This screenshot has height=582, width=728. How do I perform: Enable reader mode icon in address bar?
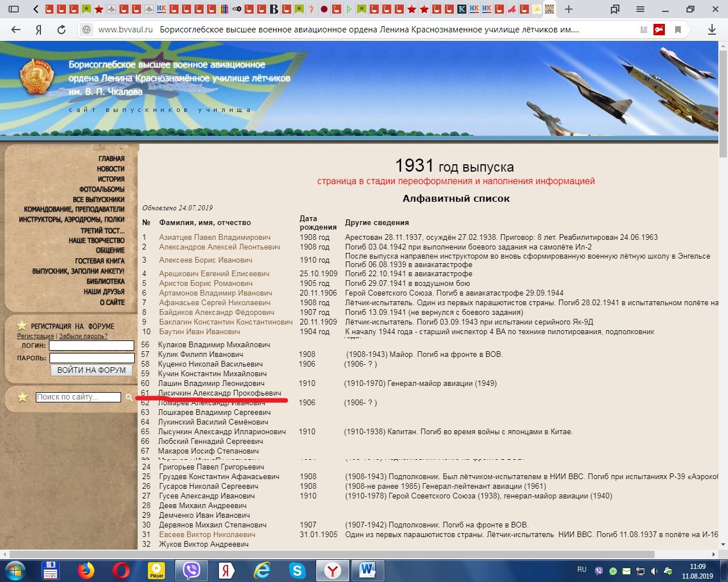[x=643, y=30]
